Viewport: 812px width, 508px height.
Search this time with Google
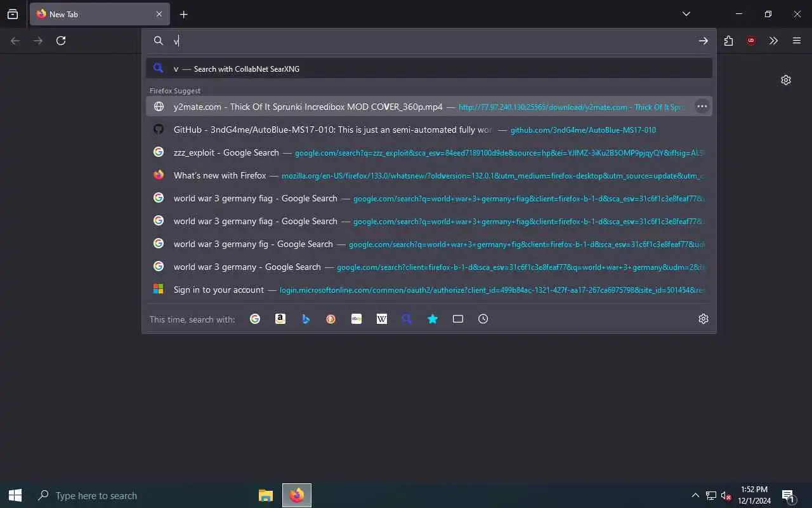tap(255, 319)
